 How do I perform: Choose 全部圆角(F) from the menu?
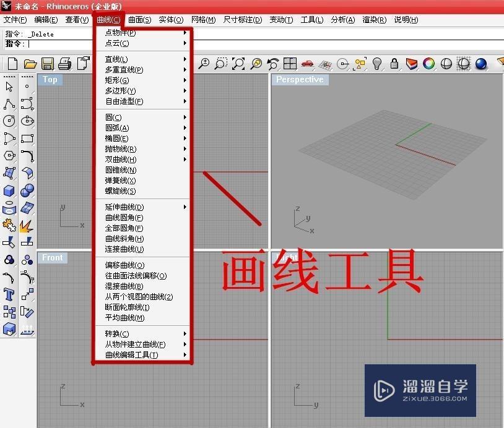142,228
